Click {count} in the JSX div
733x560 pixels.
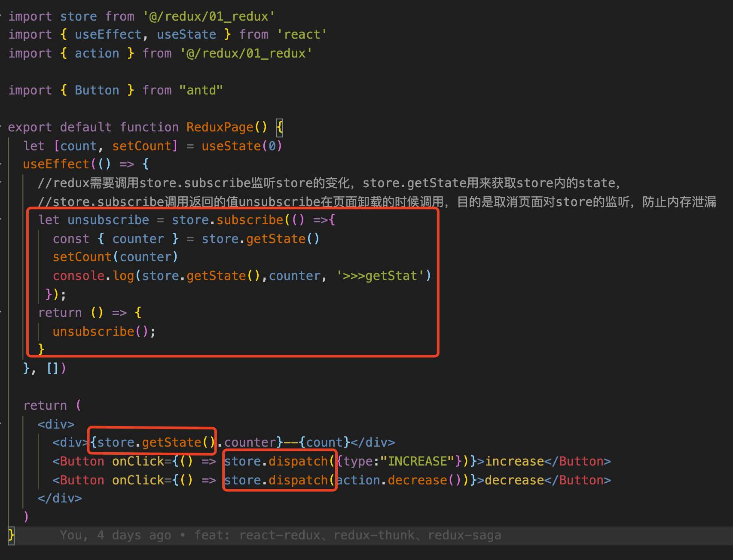[325, 442]
